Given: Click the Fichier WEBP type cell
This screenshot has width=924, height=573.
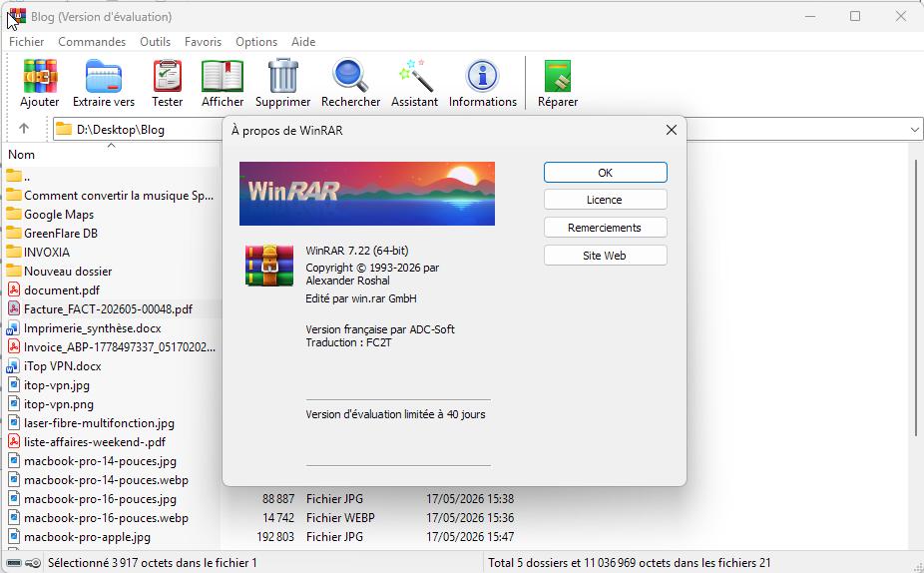Looking at the screenshot, I should point(340,517).
